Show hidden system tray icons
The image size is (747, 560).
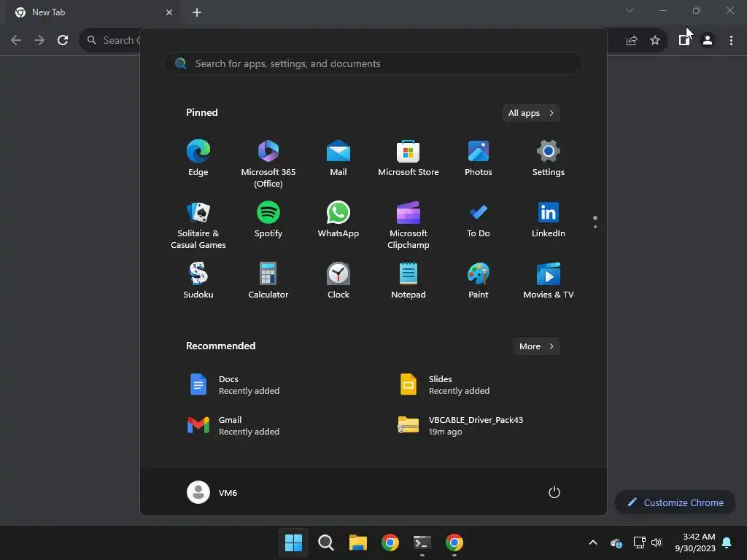click(593, 542)
